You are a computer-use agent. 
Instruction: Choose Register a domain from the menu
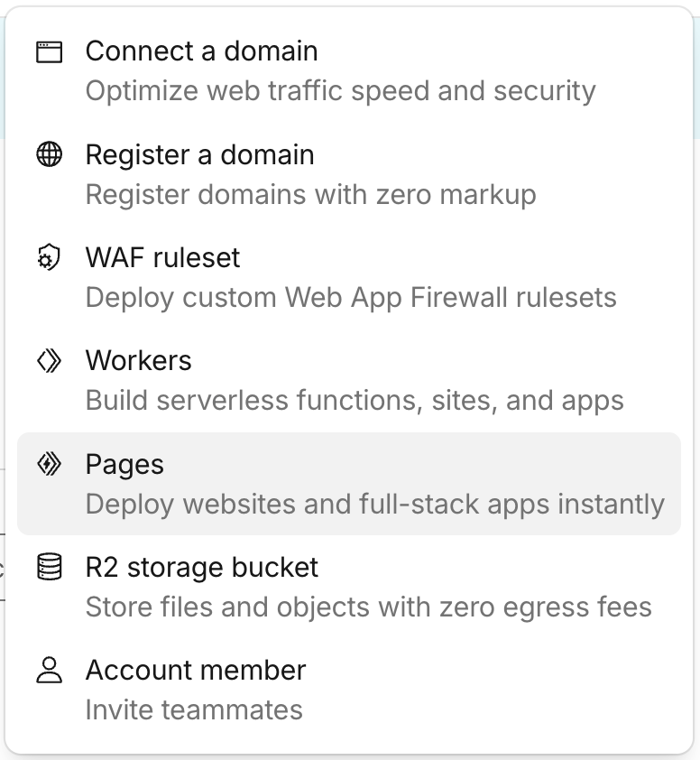coord(199,154)
